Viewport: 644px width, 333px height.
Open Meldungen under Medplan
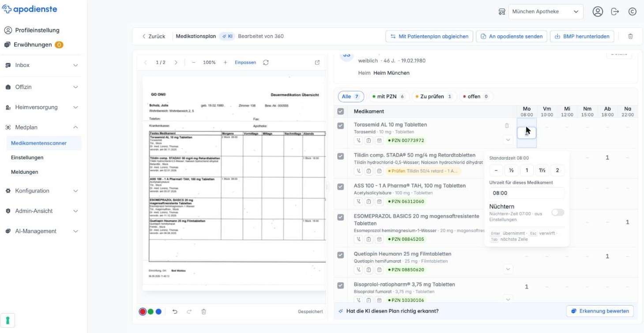pyautogui.click(x=25, y=172)
